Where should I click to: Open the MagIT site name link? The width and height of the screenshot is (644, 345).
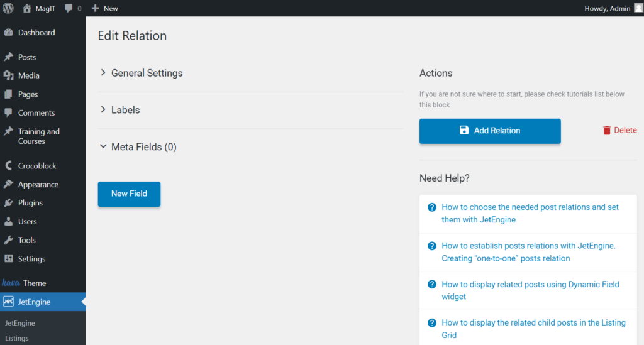click(45, 8)
